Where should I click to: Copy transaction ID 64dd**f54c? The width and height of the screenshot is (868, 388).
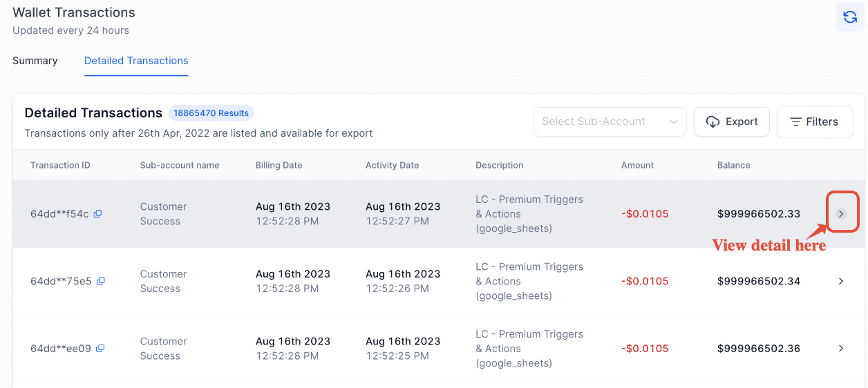(97, 214)
